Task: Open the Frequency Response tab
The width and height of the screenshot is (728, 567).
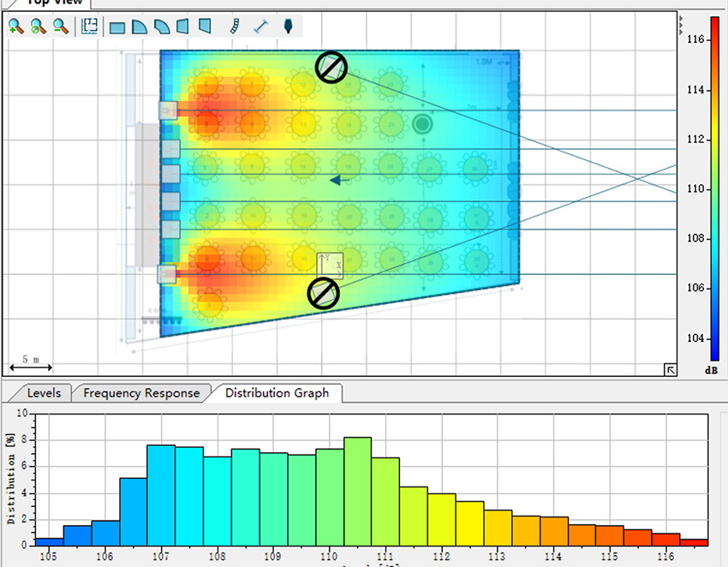Action: click(x=141, y=393)
